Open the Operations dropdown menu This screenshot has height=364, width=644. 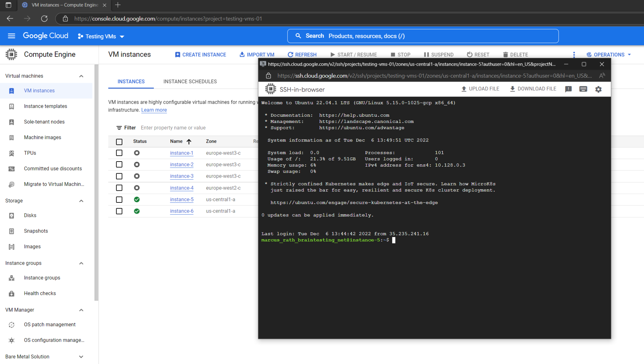pos(608,54)
